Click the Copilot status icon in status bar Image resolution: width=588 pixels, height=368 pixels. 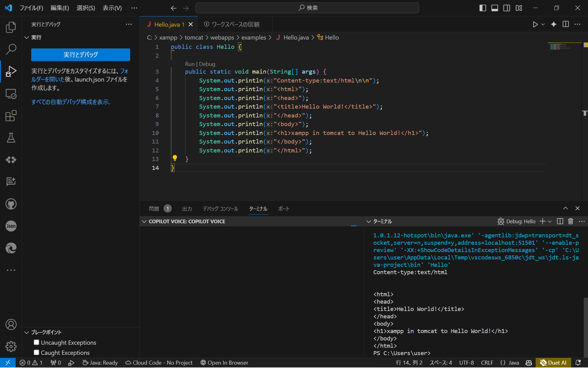pos(529,363)
